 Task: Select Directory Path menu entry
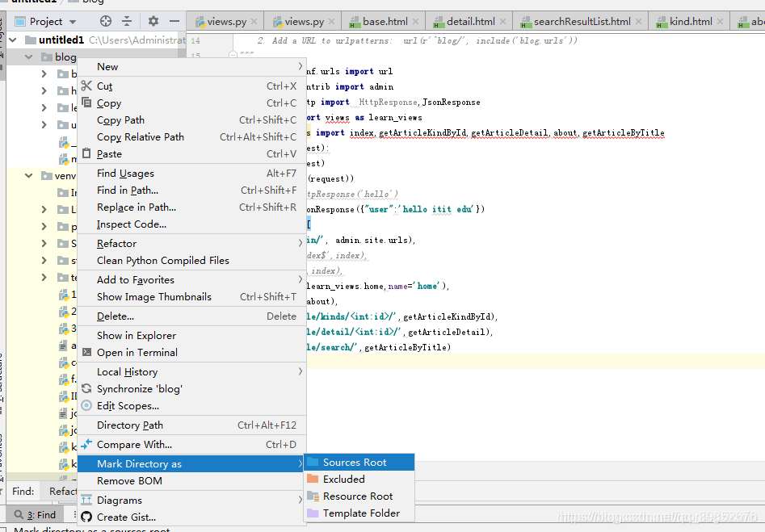click(x=191, y=425)
